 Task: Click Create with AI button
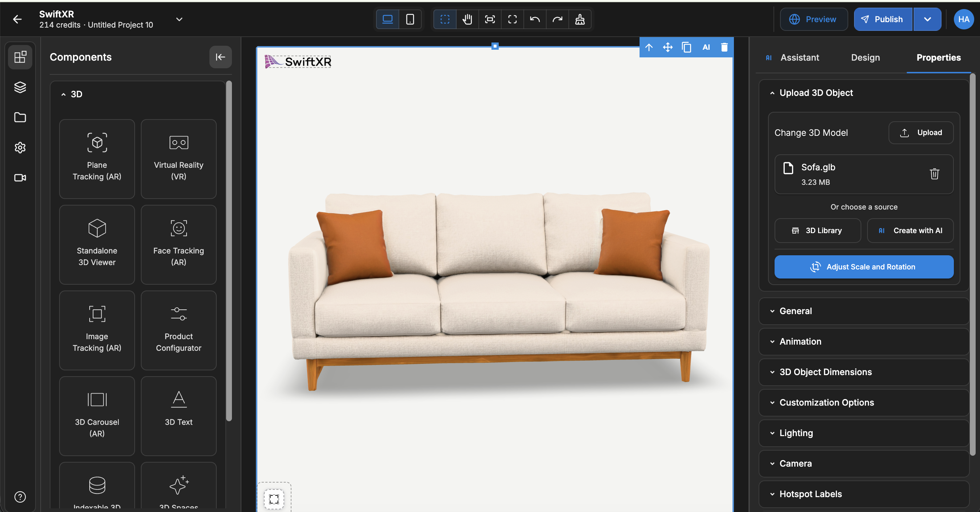click(x=910, y=230)
